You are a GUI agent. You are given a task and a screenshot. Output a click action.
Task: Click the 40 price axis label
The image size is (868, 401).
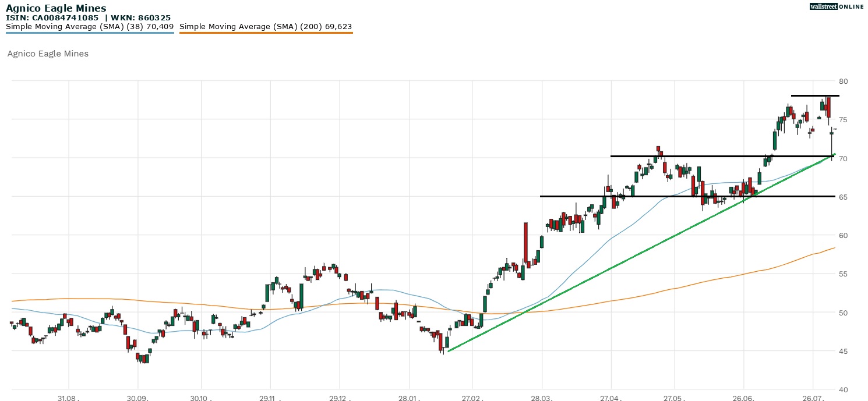pyautogui.click(x=844, y=389)
